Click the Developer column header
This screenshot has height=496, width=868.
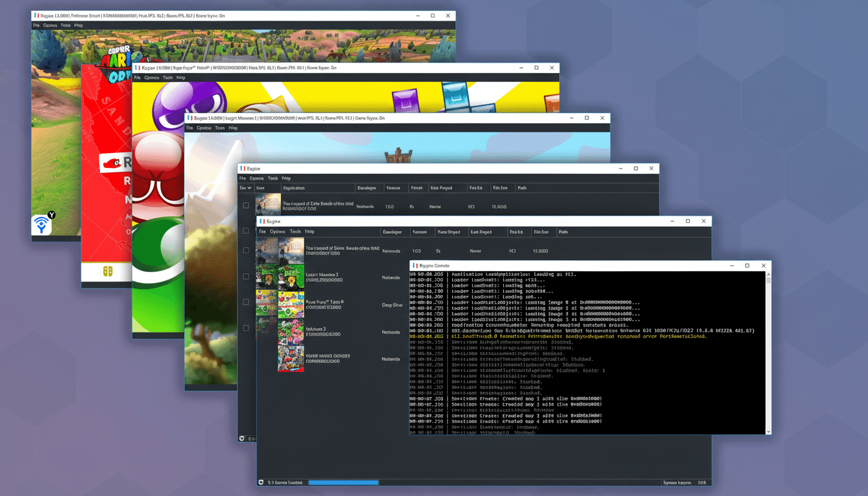tap(392, 231)
